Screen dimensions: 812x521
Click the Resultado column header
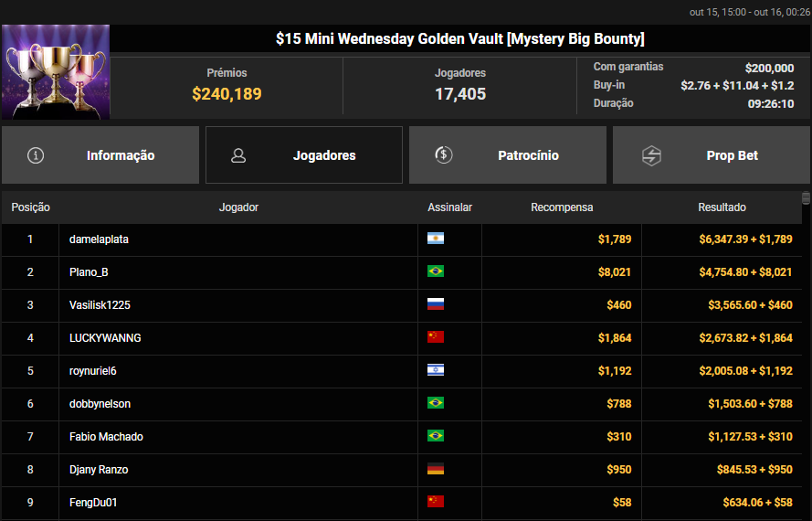[x=722, y=207]
